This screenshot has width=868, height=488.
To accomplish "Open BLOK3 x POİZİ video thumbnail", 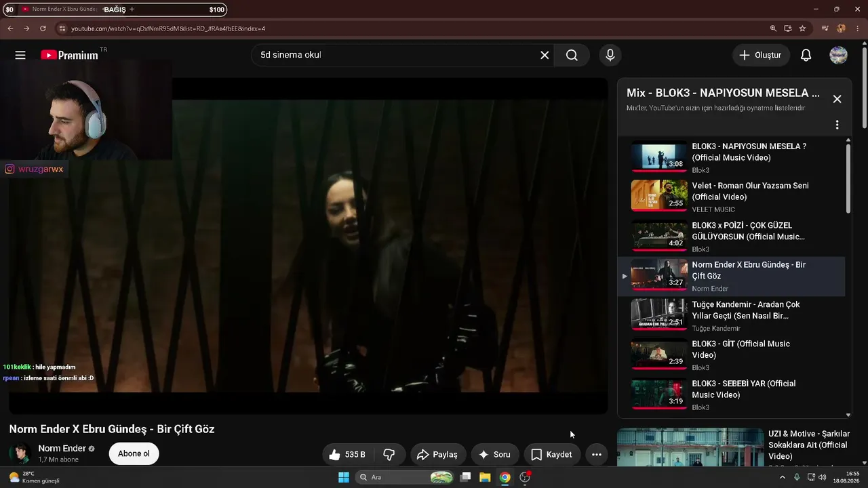I will point(659,236).
